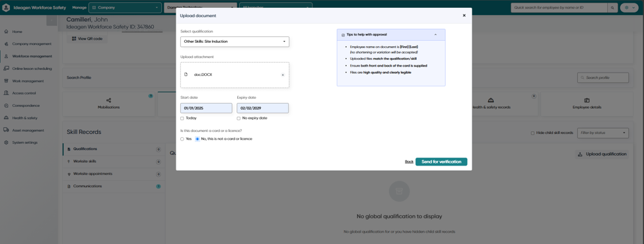Screen dimensions: 644x244
Task: Click the Mobilisations notification badge
Action: (151, 96)
